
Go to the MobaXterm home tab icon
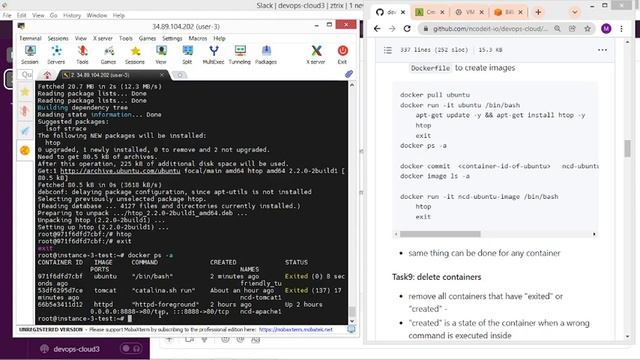tap(47, 75)
